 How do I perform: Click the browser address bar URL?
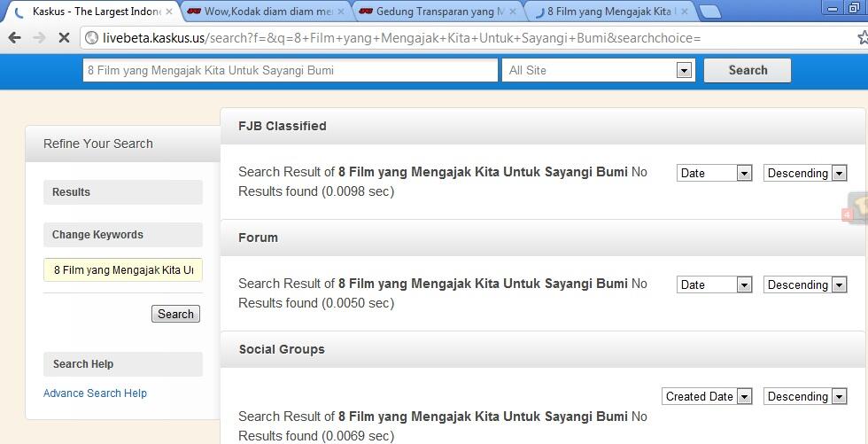point(401,38)
